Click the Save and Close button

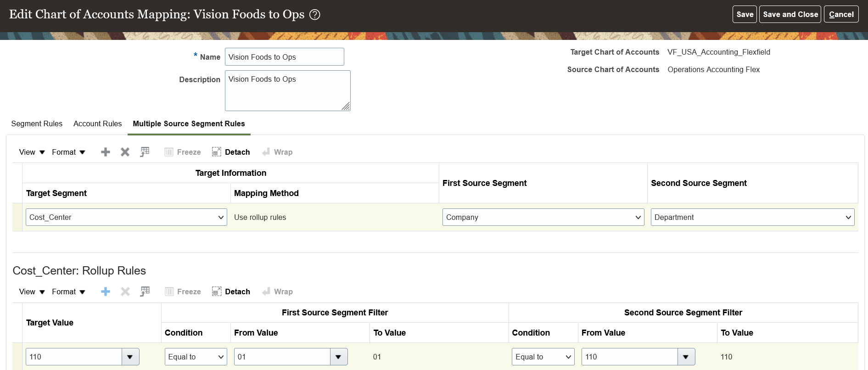coord(790,14)
